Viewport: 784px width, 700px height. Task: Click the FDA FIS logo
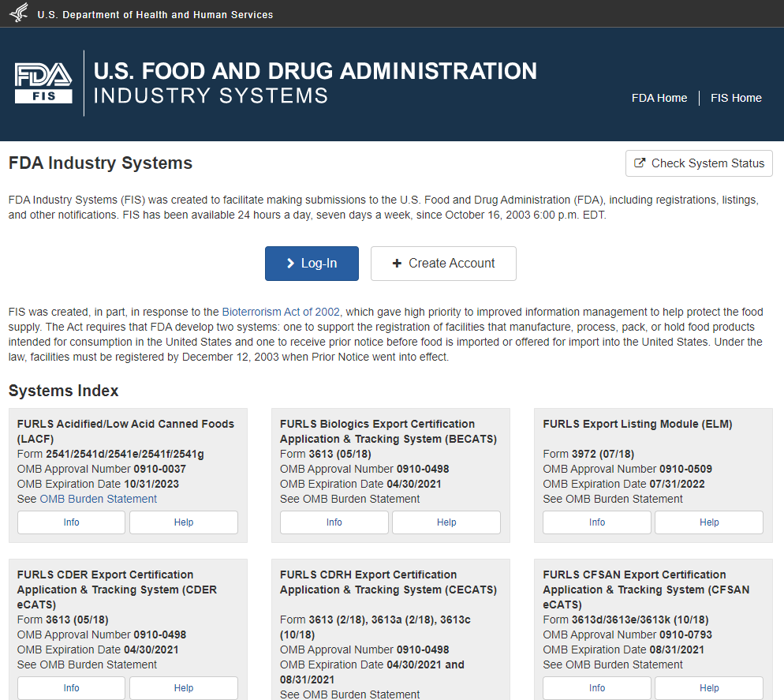click(43, 83)
